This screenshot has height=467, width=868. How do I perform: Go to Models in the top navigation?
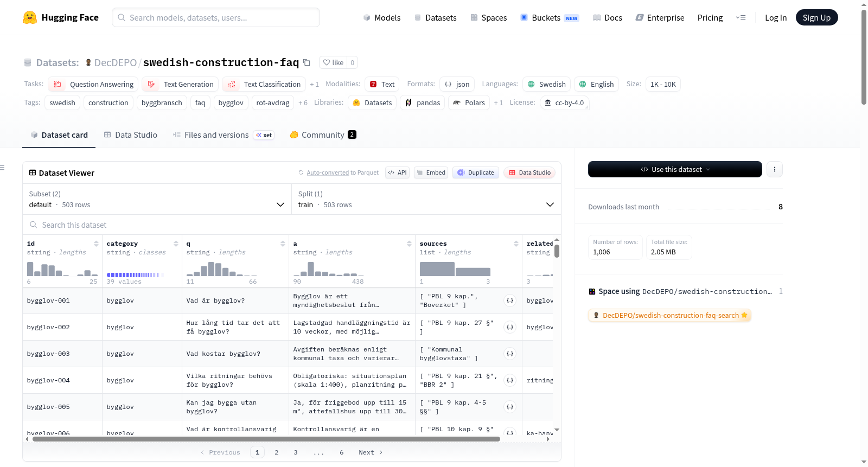382,17
